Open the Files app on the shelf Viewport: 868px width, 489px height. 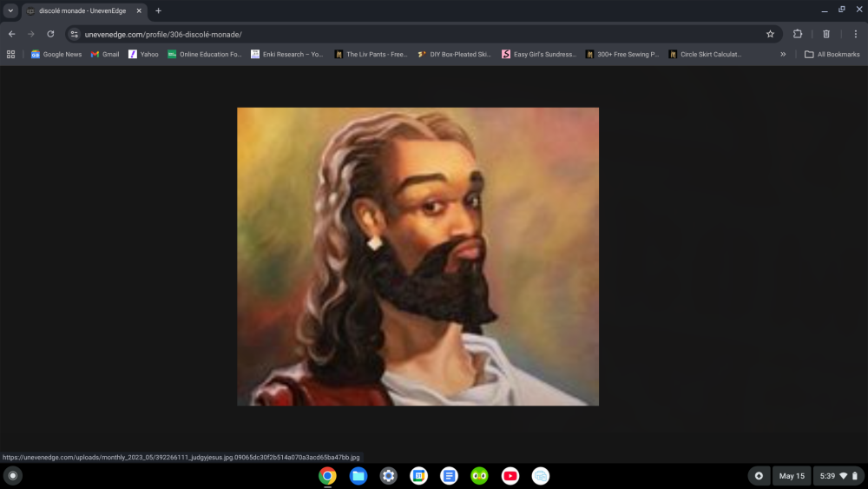coord(358,476)
